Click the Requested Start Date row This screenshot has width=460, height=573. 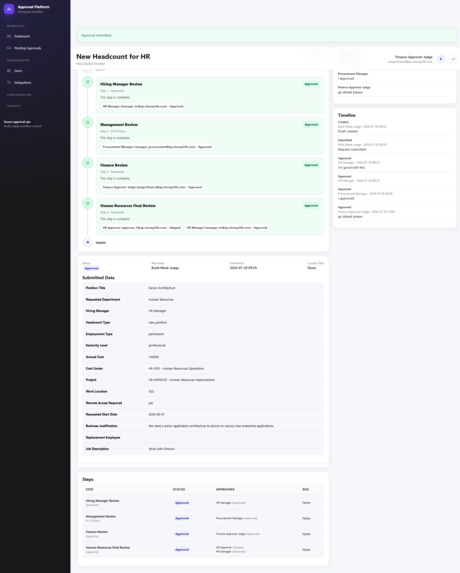pos(203,414)
